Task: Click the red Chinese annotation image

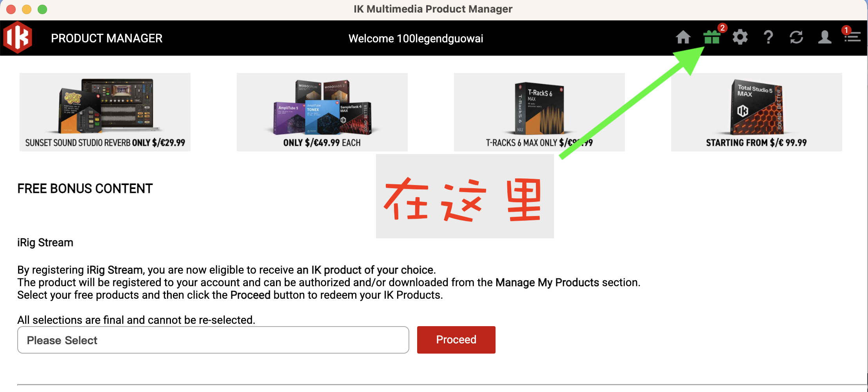Action: click(x=465, y=196)
